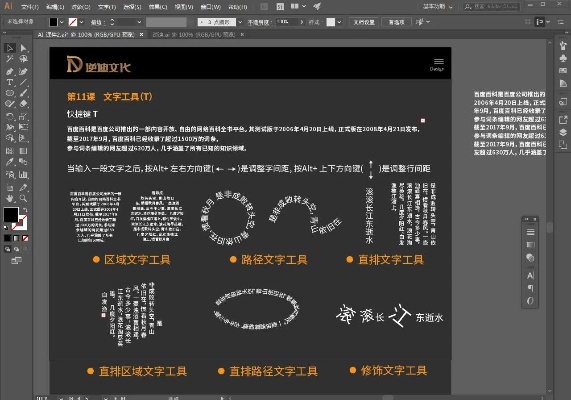The image size is (571, 400).
Task: Swap fill and stroke colors
Action: tap(24, 210)
